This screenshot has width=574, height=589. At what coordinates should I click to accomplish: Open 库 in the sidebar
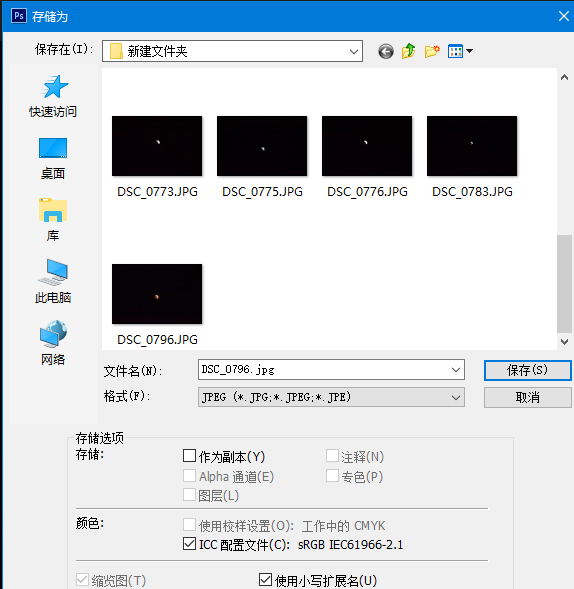53,220
